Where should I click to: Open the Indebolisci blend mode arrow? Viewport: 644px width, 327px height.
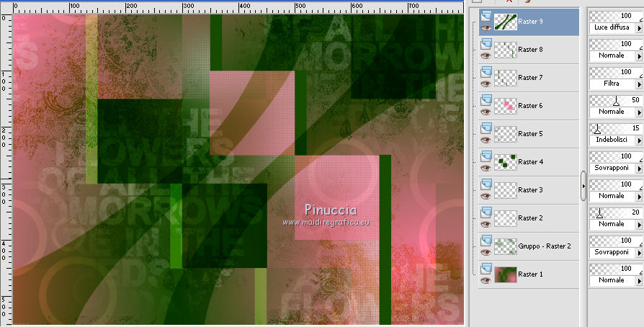pyautogui.click(x=639, y=140)
